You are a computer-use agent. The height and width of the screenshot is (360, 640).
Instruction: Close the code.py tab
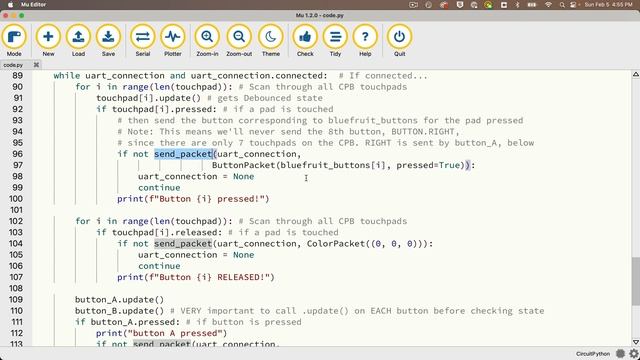[36, 65]
